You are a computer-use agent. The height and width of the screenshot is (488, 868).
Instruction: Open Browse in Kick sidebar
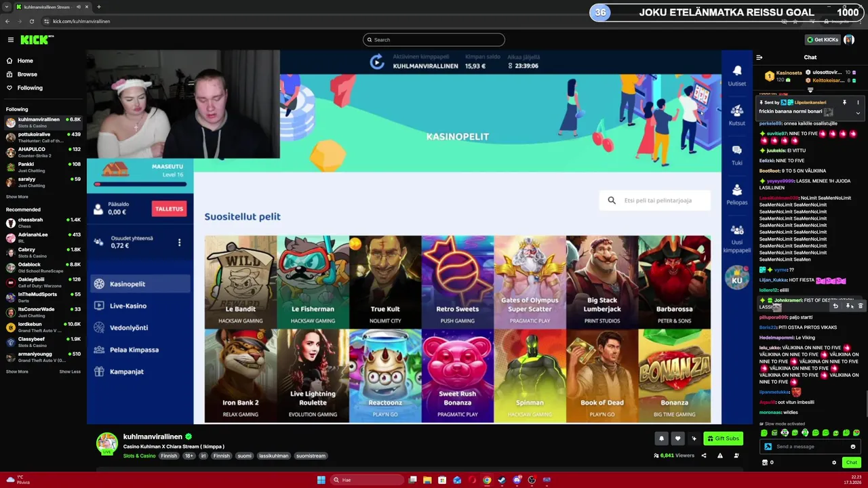(27, 75)
